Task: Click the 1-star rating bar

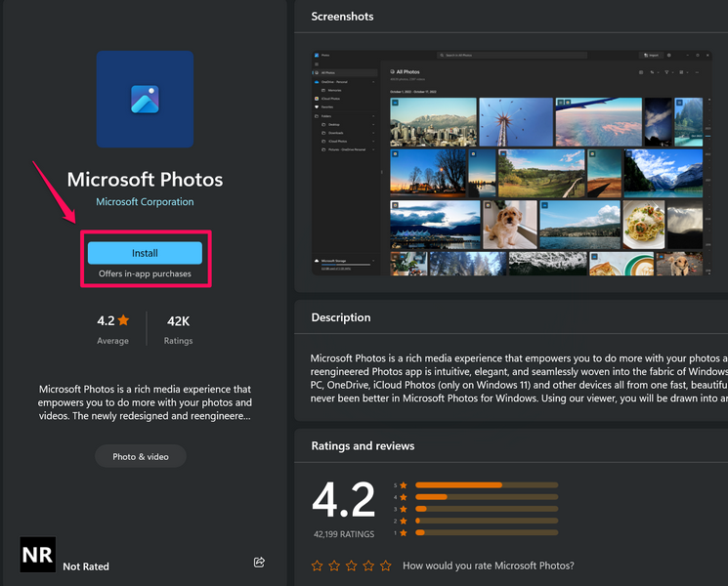Action: [486, 532]
